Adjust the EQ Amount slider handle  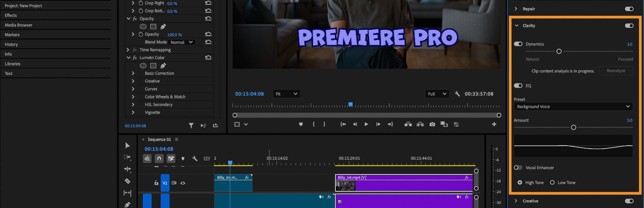(x=574, y=127)
